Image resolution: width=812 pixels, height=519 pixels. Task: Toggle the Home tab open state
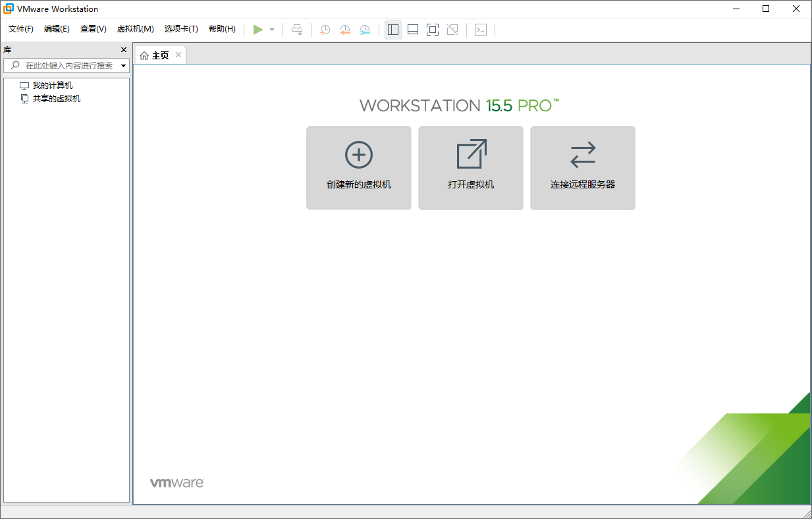pyautogui.click(x=158, y=55)
